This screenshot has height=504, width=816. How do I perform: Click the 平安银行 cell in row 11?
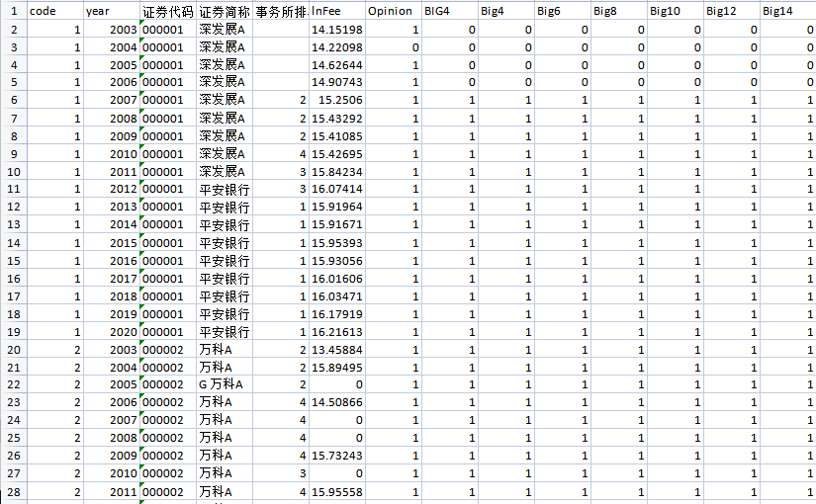pos(224,190)
